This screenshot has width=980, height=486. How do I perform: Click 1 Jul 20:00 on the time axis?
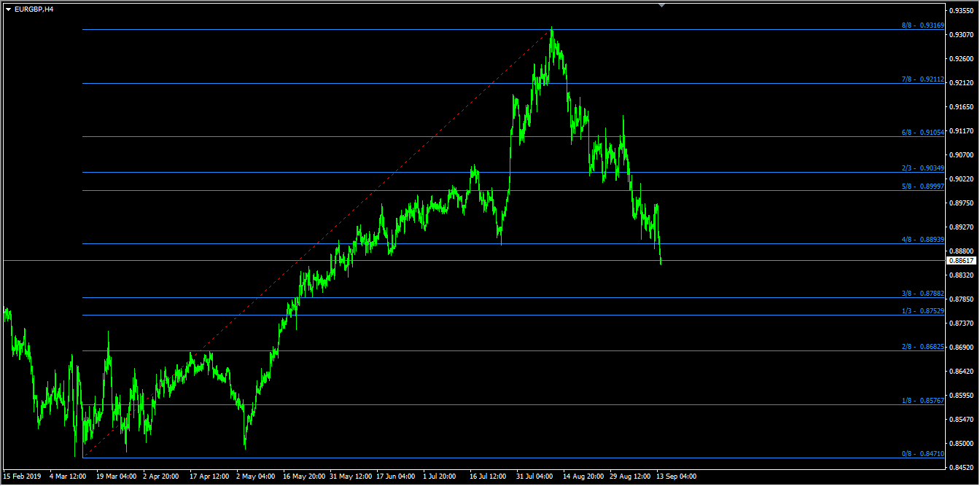(440, 477)
